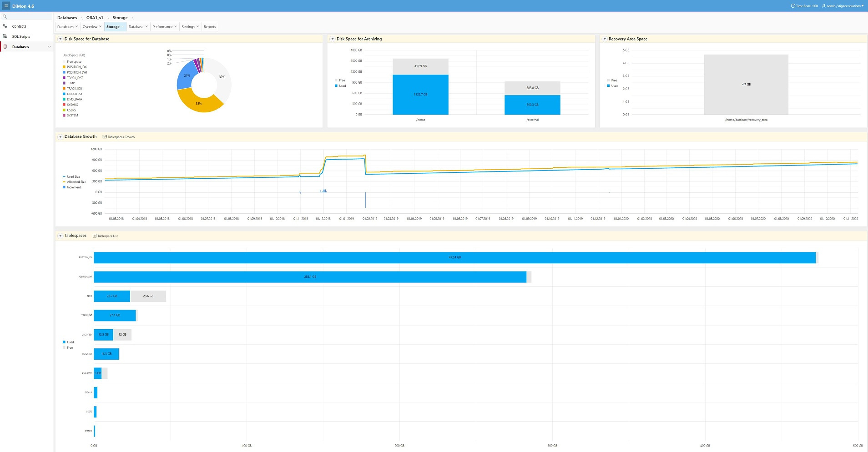Click the admin user profile icon
Image resolution: width=868 pixels, height=452 pixels.
823,6
